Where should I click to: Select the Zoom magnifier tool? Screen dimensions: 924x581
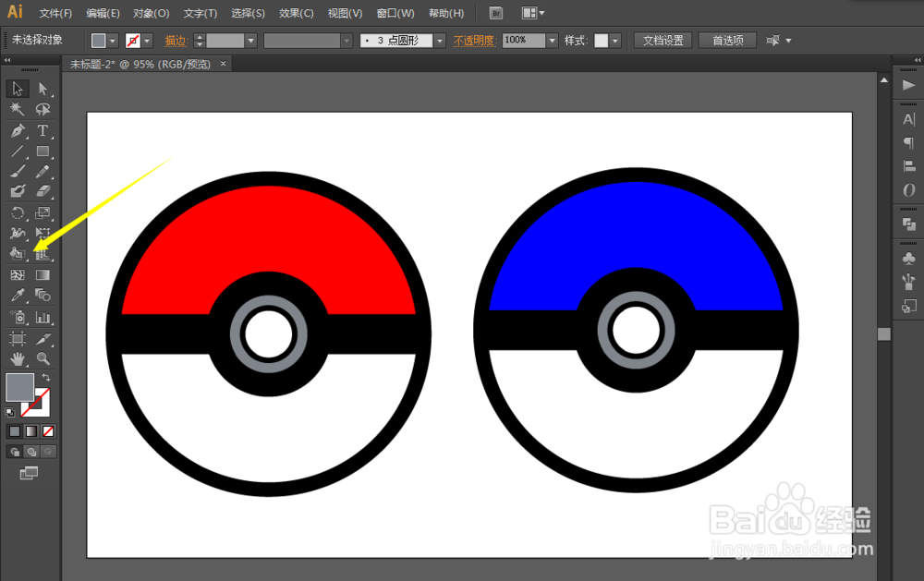click(43, 358)
